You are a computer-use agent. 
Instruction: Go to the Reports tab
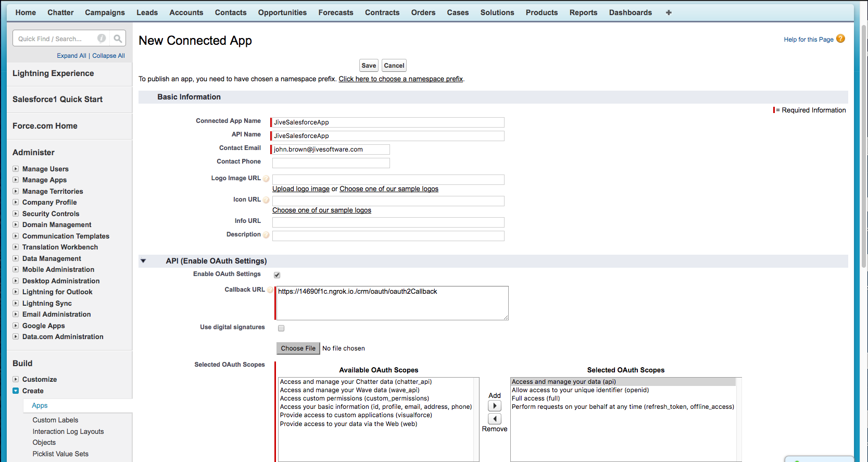click(x=583, y=13)
